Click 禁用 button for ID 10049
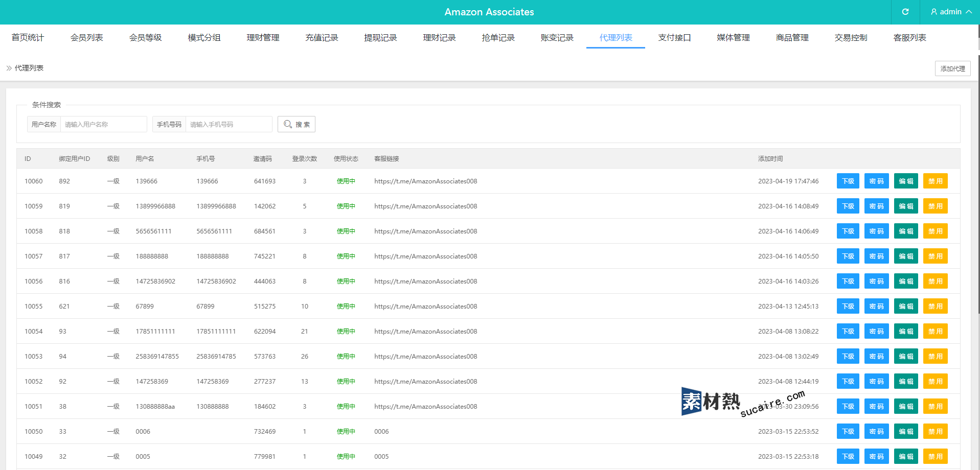The width and height of the screenshot is (980, 470). pos(936,456)
